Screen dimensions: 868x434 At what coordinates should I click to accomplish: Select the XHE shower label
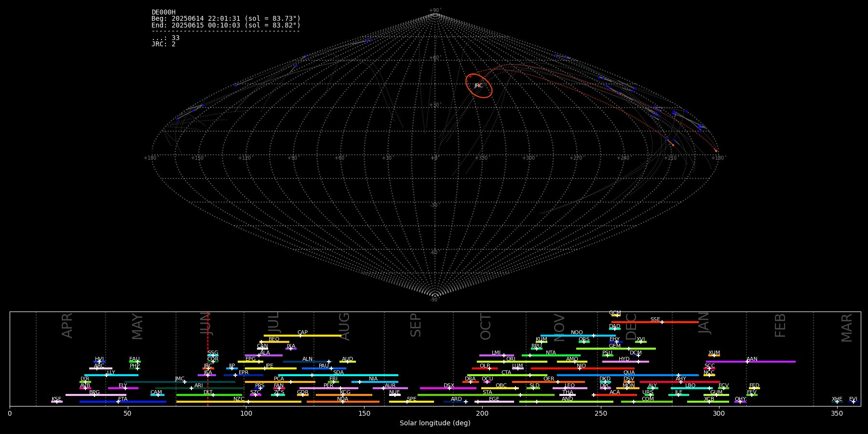(x=837, y=399)
